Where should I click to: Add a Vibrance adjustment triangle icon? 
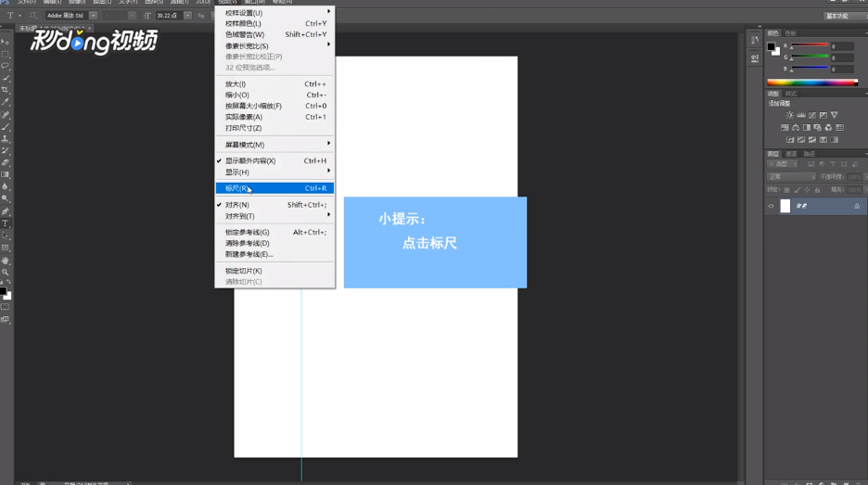(835, 115)
